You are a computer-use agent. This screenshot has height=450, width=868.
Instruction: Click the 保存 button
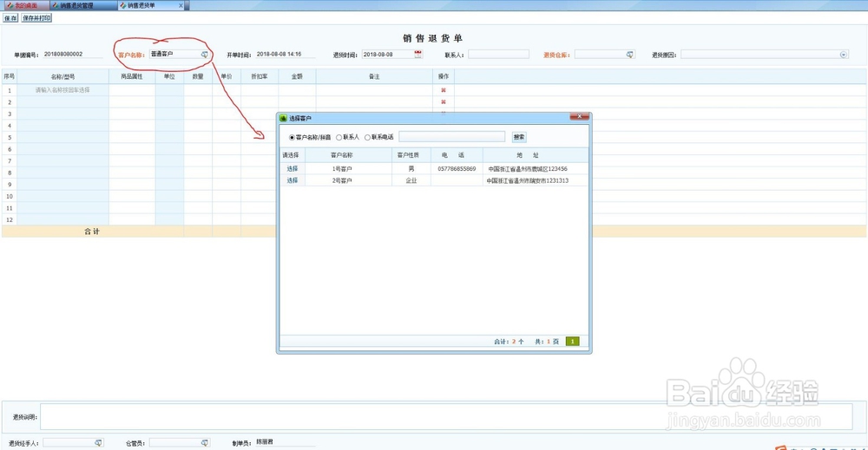click(10, 18)
